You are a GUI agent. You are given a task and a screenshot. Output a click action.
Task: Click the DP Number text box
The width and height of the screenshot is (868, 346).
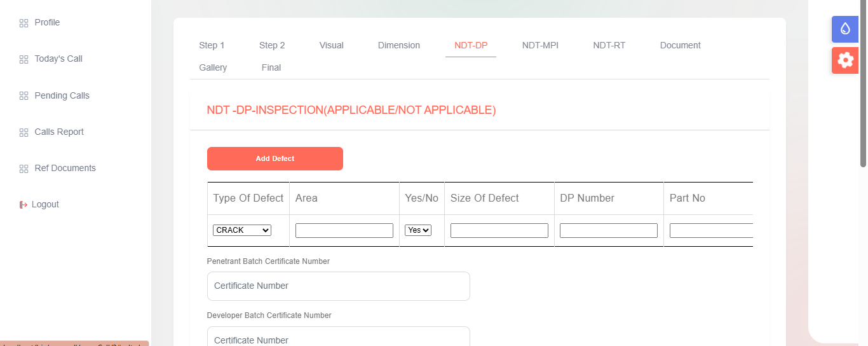click(608, 230)
